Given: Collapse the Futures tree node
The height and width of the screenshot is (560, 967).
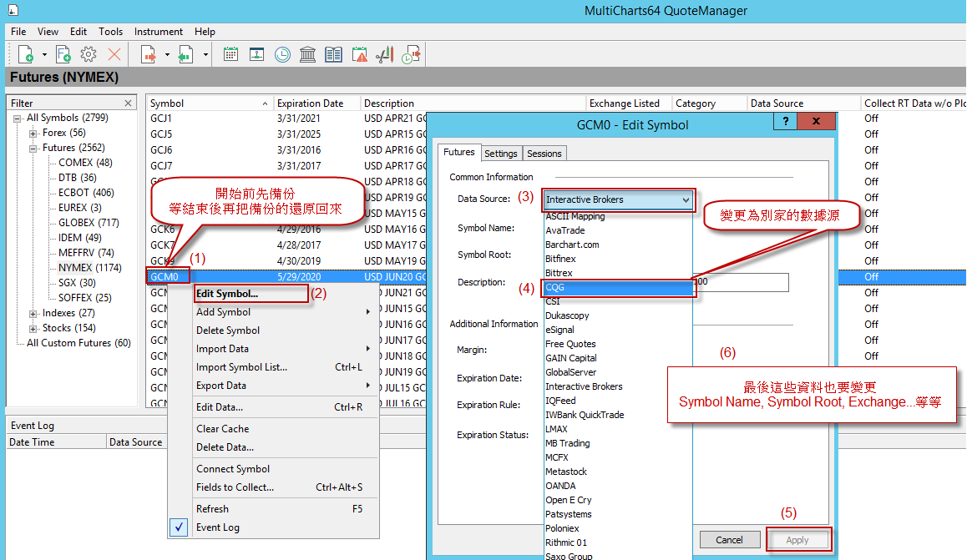Looking at the screenshot, I should 33,149.
